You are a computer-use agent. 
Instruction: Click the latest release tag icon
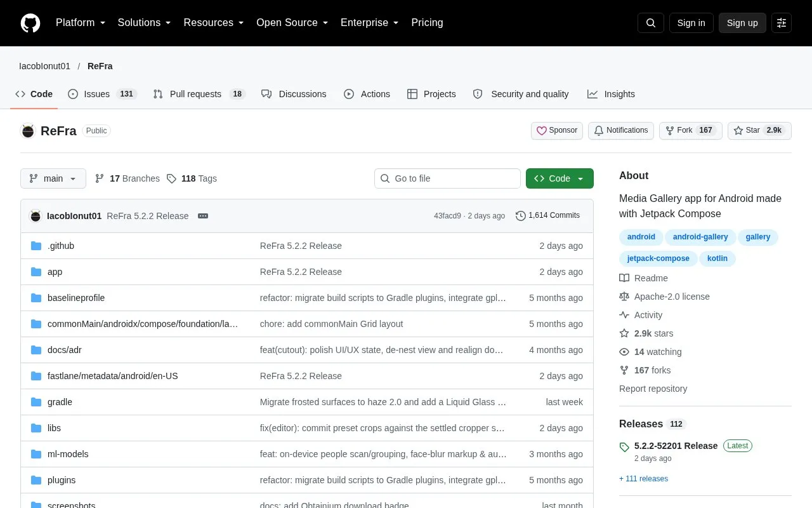(624, 447)
